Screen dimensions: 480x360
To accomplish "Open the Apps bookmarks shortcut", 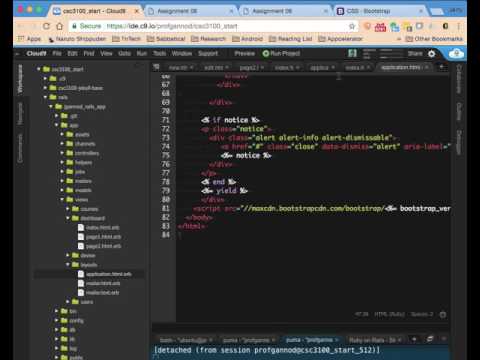I will coord(29,39).
